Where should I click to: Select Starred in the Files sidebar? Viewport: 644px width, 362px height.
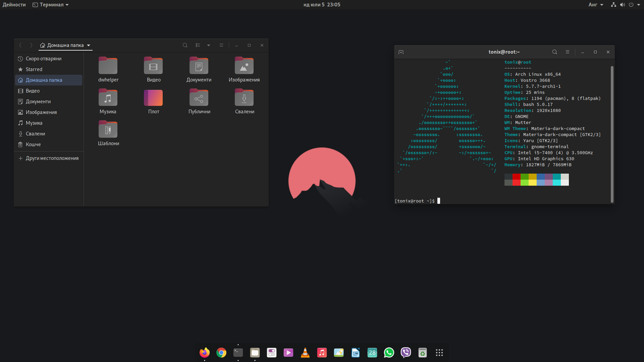pyautogui.click(x=49, y=69)
